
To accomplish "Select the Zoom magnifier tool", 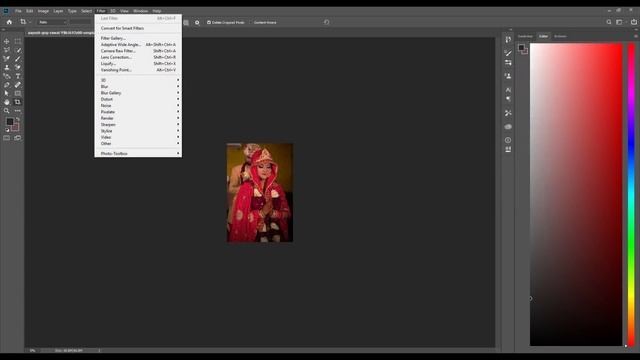I will [x=7, y=111].
